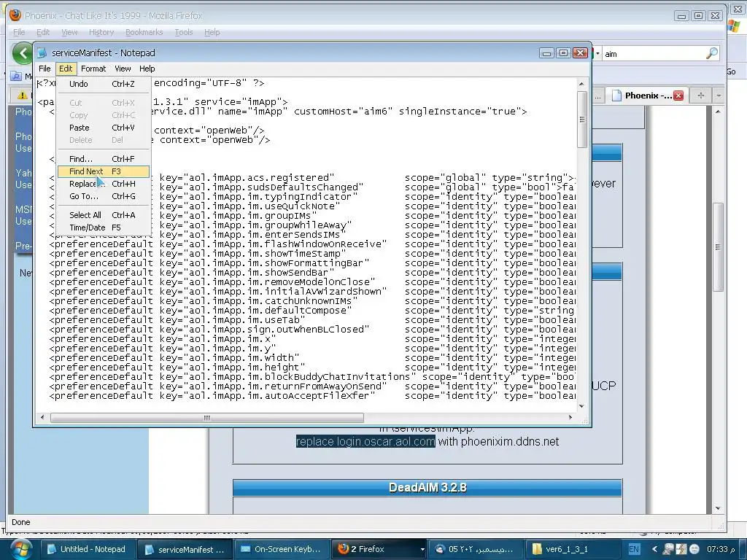Viewport: 747px width, 560px height.
Task: Open Firefox File menu
Action: pyautogui.click(x=19, y=32)
